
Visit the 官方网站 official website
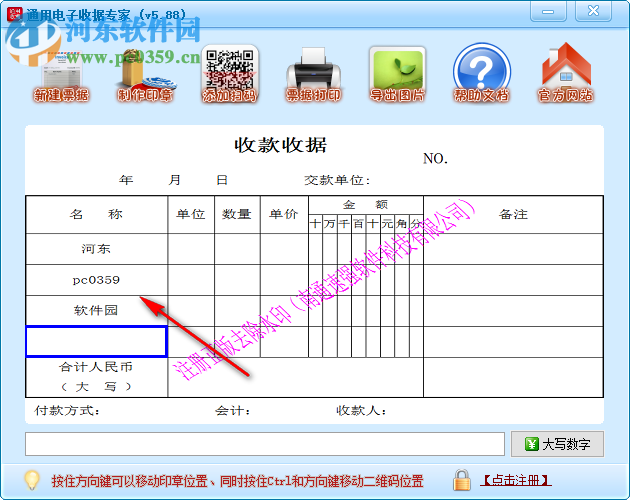566,72
